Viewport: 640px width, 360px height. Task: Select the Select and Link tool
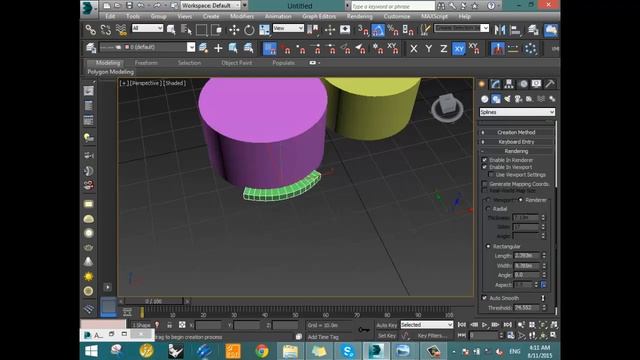(x=90, y=29)
